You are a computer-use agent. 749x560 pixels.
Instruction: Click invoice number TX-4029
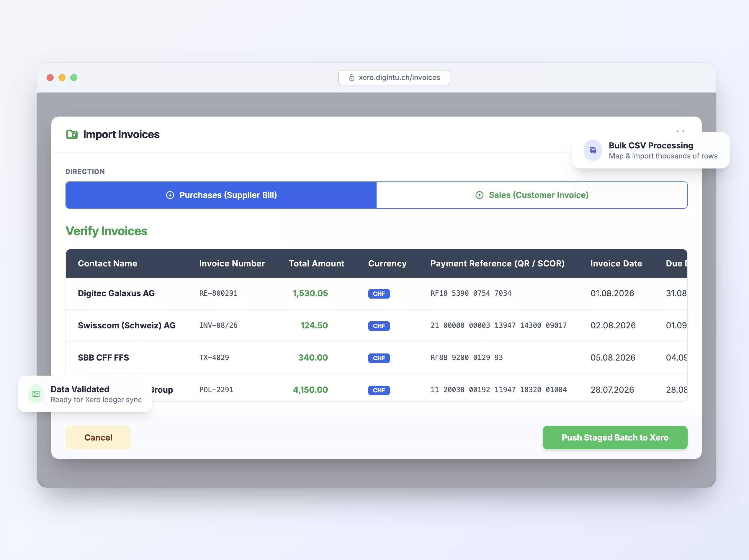[214, 358]
